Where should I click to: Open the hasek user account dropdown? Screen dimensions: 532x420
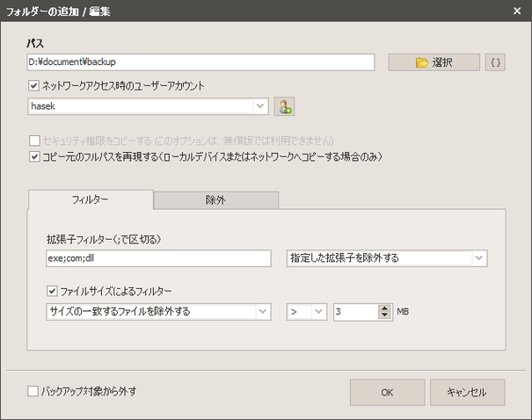(x=260, y=106)
